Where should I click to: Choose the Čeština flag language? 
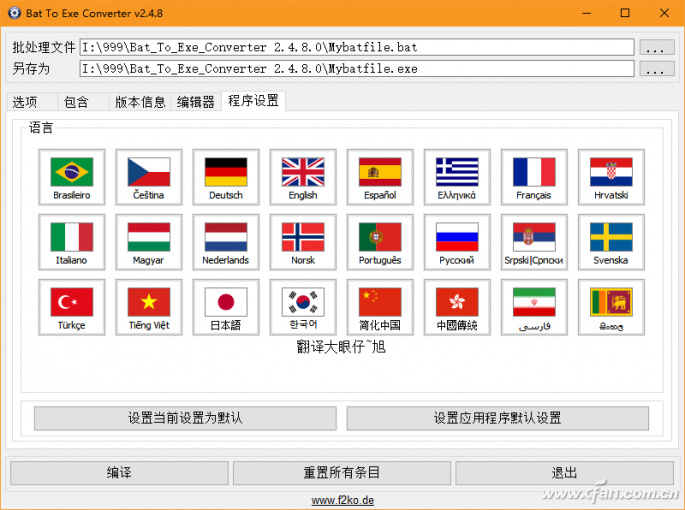[x=149, y=177]
